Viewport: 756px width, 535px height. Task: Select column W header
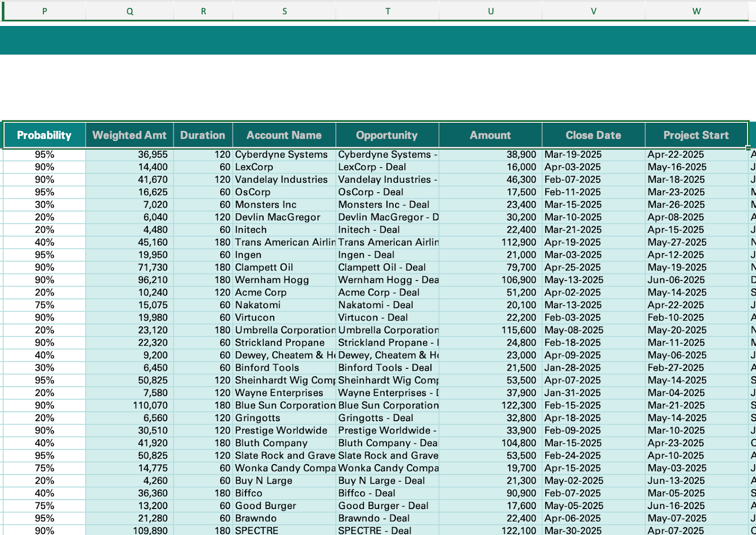(x=696, y=11)
